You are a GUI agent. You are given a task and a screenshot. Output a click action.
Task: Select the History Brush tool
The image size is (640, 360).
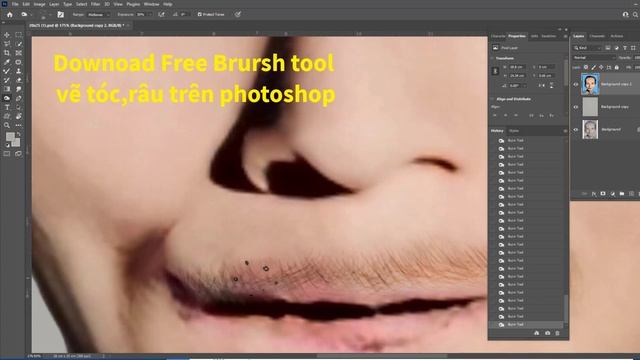[7, 80]
